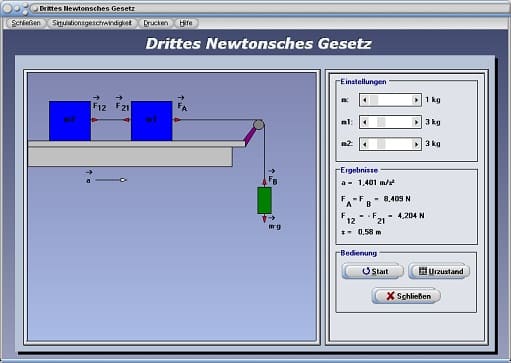Click the acceleration value 1,401 m/s²
Viewport: 511px width, 363px height.
376,183
